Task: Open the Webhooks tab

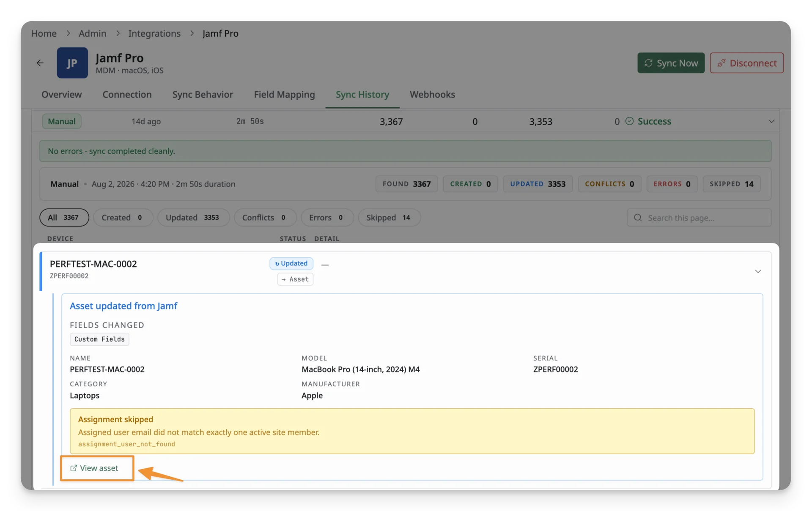Action: tap(432, 94)
